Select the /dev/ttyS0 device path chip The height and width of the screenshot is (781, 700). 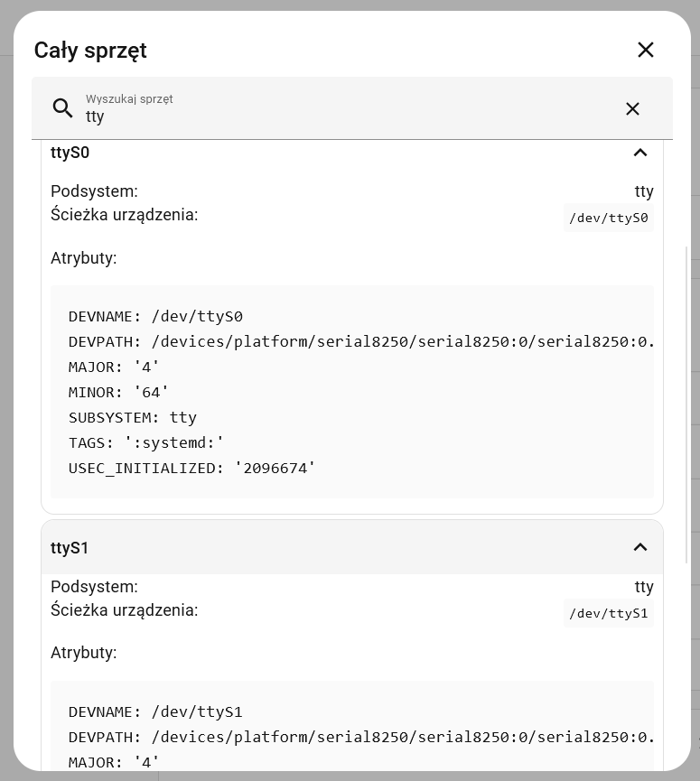609,218
